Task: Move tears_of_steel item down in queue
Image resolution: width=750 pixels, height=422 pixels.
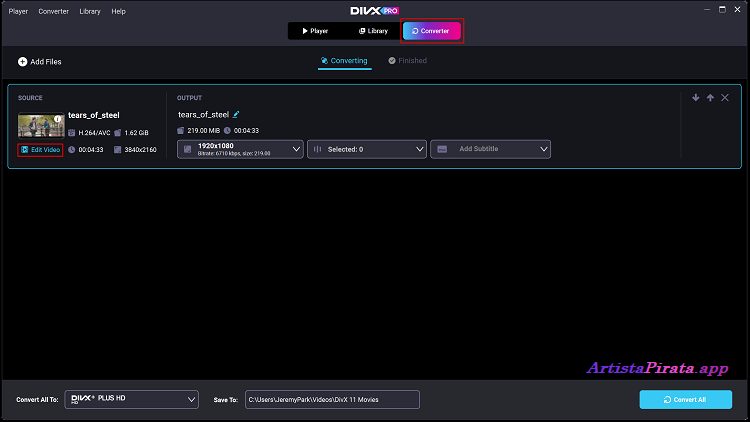Action: tap(695, 98)
